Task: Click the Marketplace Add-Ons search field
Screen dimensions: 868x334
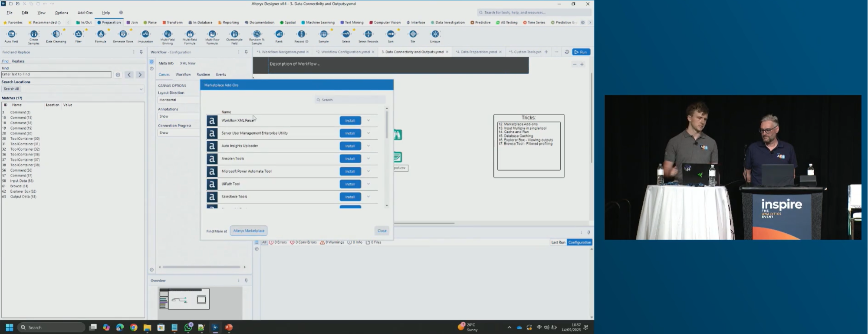Action: [x=350, y=100]
